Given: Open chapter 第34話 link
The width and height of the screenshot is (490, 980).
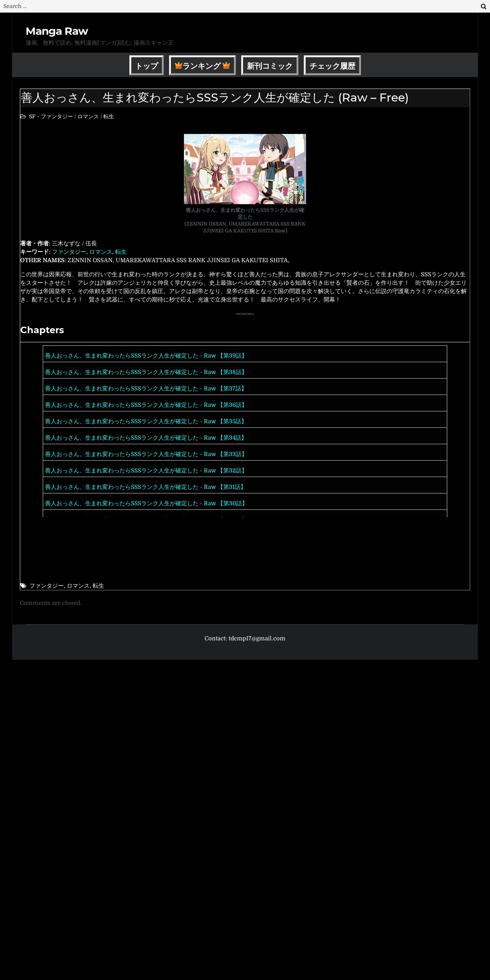Looking at the screenshot, I should 146,438.
